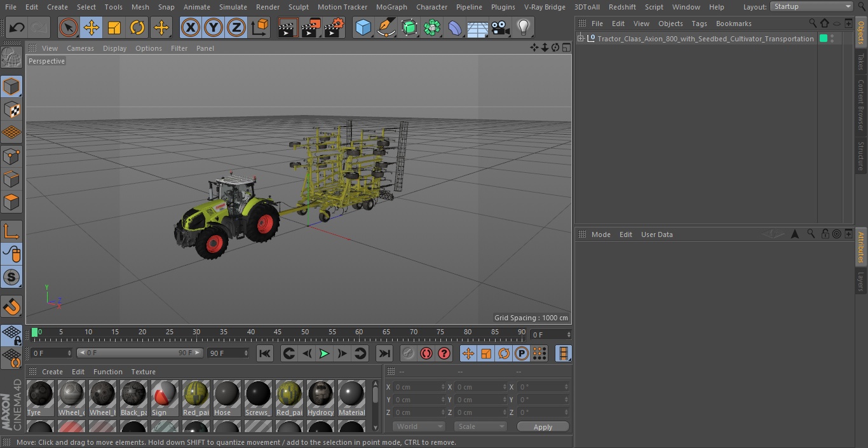
Task: Toggle Scale keyframe recording
Action: (x=486, y=353)
